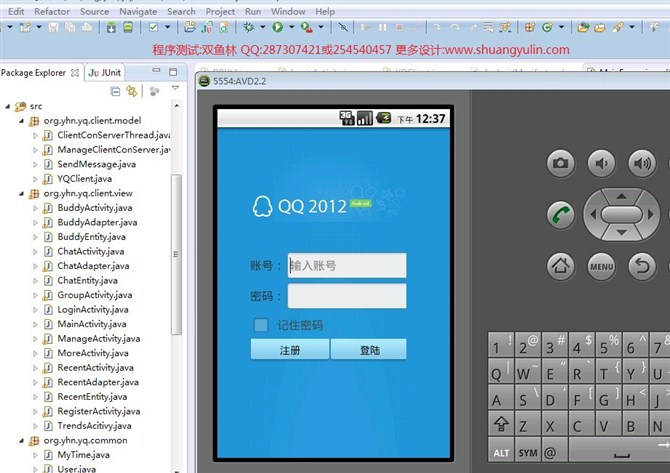Click the emulator MENU button
This screenshot has height=473, width=670.
(x=601, y=266)
